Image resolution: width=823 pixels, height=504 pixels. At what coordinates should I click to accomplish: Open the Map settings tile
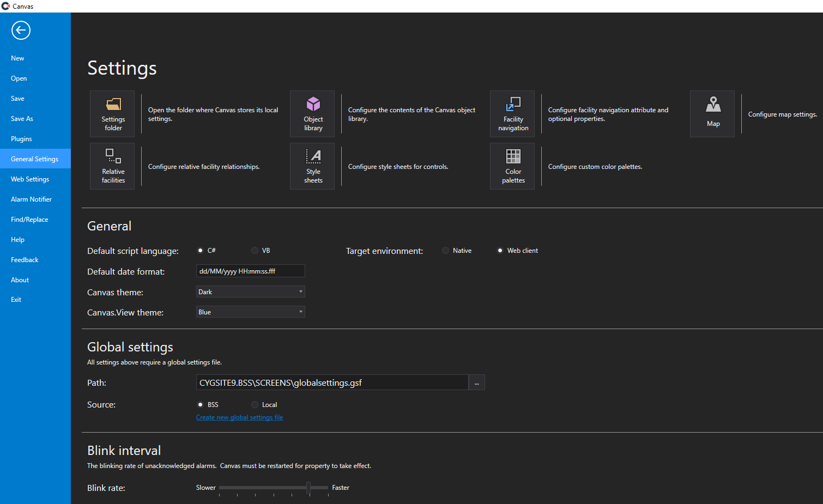[x=712, y=114]
